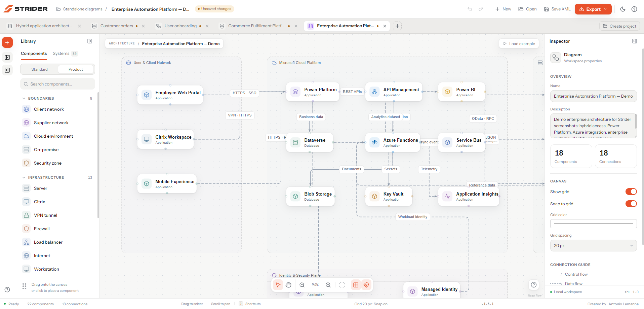Screen dimensions: 644x309
Task: Select the hand pan tool
Action: click(289, 285)
